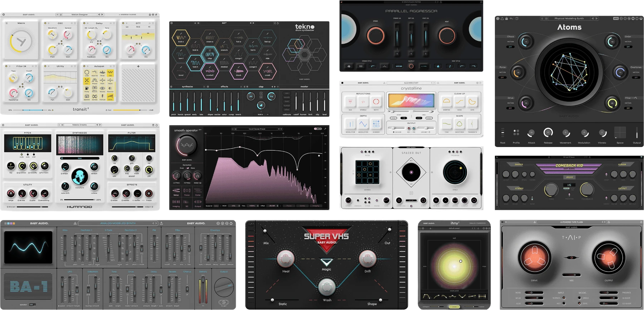644x310 pixels.
Task: Click Auto Gain in Parallel Aggressor
Action: (399, 66)
